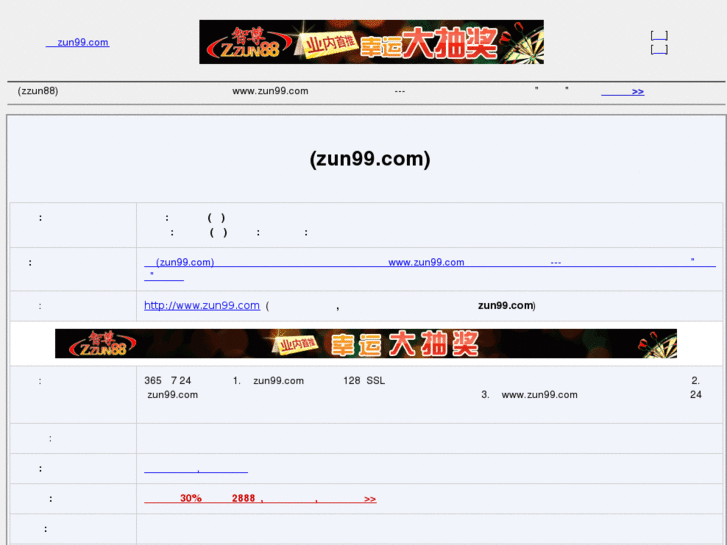Select the bold zun99.com) text beside the URL
Image resolution: width=727 pixels, height=545 pixels.
(506, 305)
